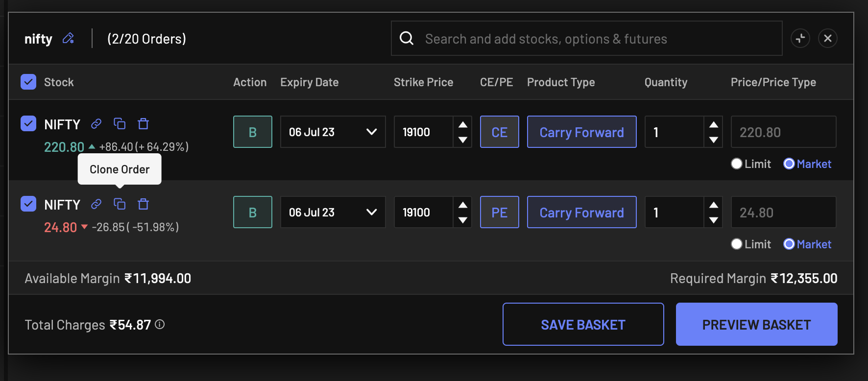Increase strike price of the CE order
This screenshot has width=868, height=381.
tap(462, 125)
